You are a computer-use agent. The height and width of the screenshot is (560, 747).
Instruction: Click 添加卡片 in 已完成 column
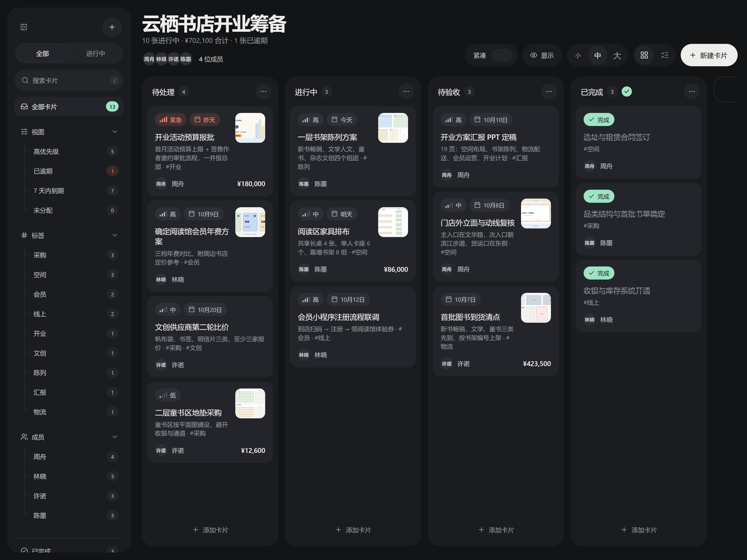pyautogui.click(x=639, y=530)
